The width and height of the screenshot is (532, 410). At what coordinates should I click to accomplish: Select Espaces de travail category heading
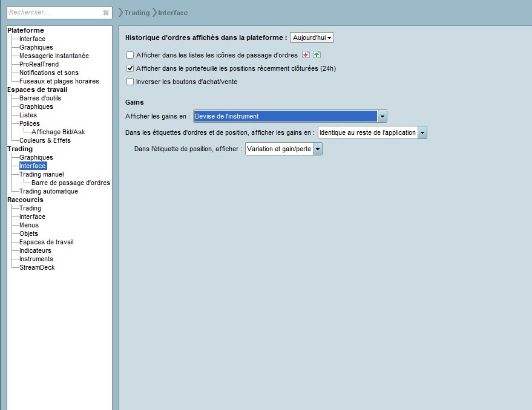click(38, 89)
